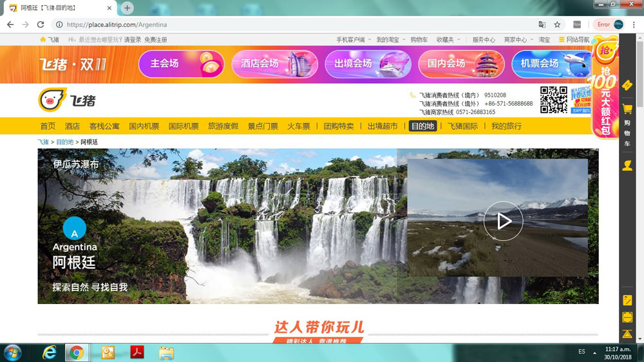Expand 我的淘宝 dropdown menu
Viewport: 644px width, 362px height.
pos(391,40)
